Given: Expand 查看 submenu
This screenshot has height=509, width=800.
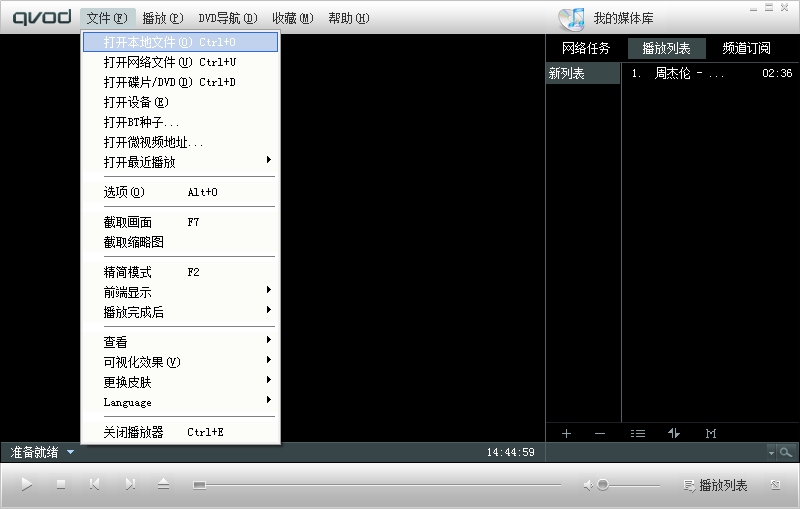Looking at the screenshot, I should tap(181, 342).
